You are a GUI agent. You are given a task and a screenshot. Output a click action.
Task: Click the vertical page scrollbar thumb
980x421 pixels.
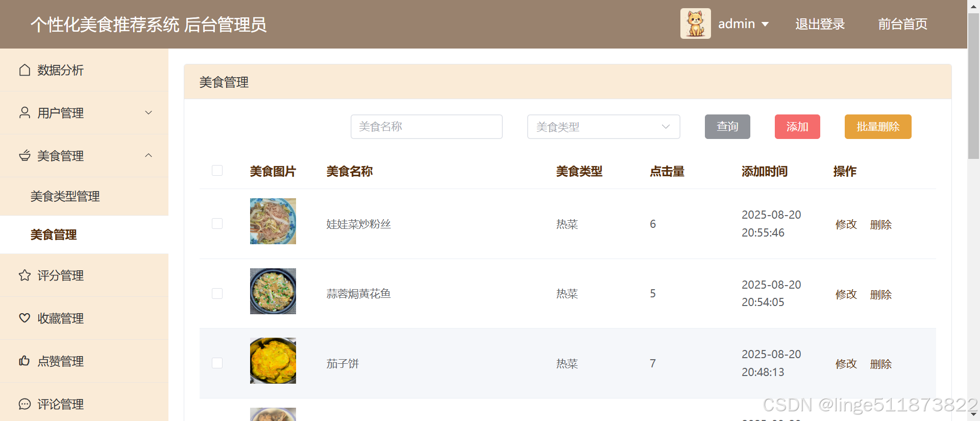point(973,86)
